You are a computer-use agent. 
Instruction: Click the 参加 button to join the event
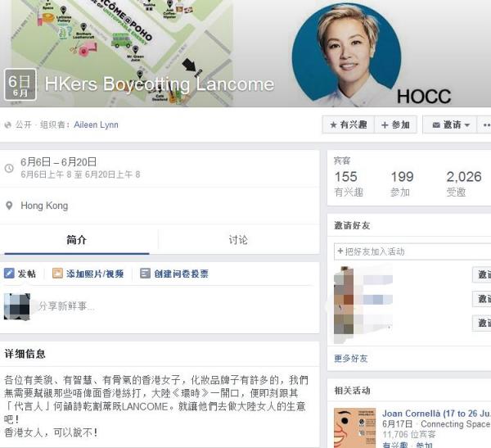395,124
